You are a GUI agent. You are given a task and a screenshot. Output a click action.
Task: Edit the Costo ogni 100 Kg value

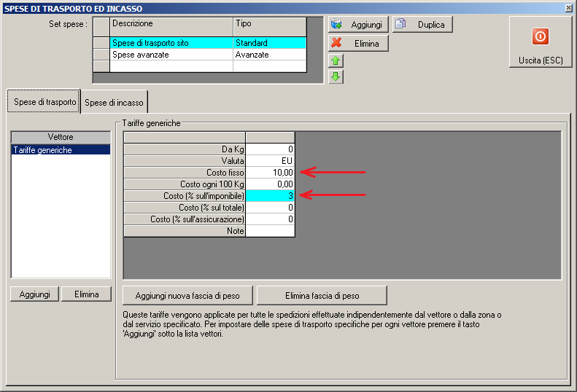point(270,184)
